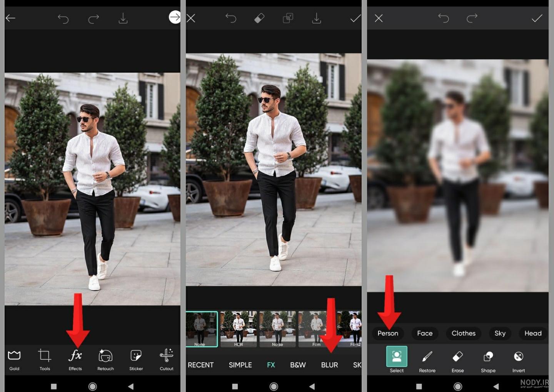Choose the Film effect thumbnail
554x392 pixels.
point(316,329)
